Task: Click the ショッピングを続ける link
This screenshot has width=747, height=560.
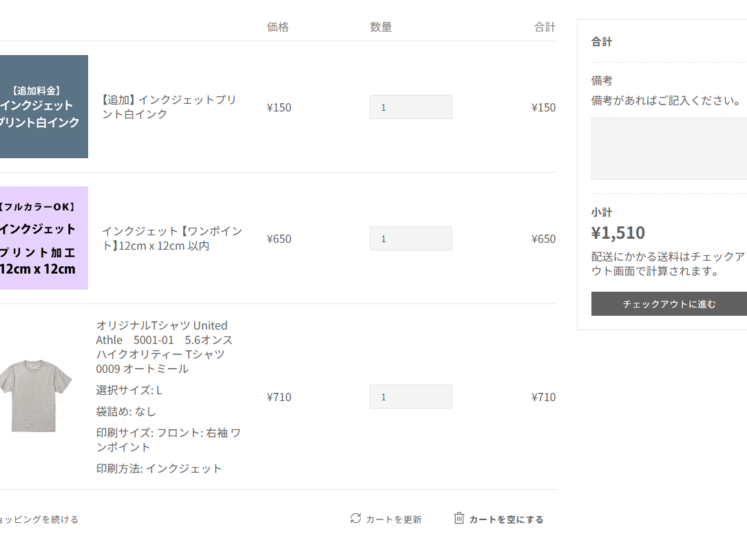Action: [39, 519]
